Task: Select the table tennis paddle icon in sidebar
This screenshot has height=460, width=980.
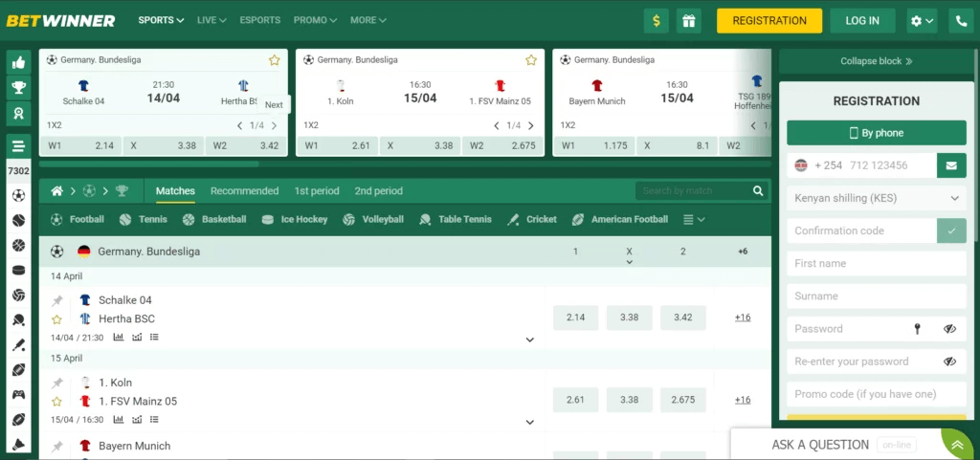Action: click(x=19, y=320)
